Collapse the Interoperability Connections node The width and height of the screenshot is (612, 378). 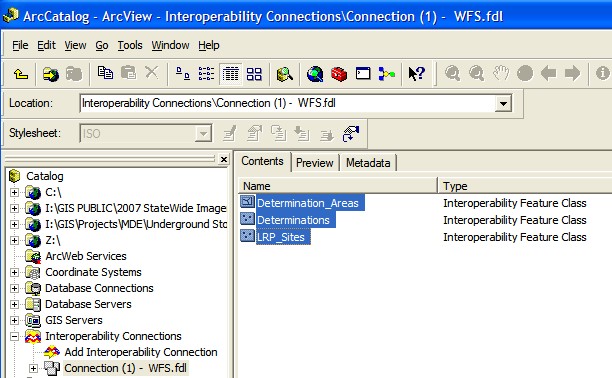(14, 336)
